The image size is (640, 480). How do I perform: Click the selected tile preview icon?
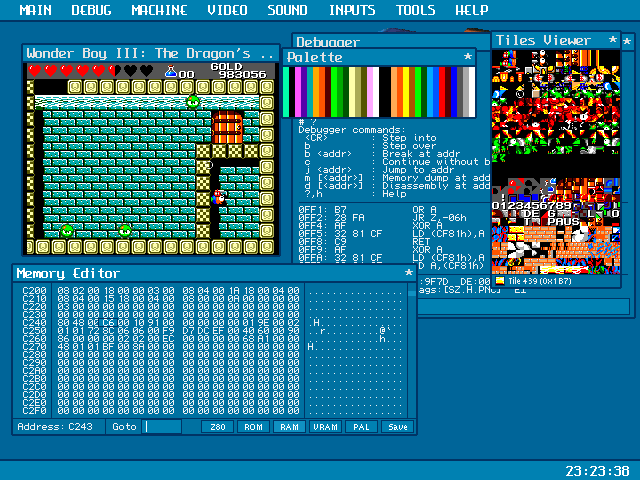click(x=500, y=281)
